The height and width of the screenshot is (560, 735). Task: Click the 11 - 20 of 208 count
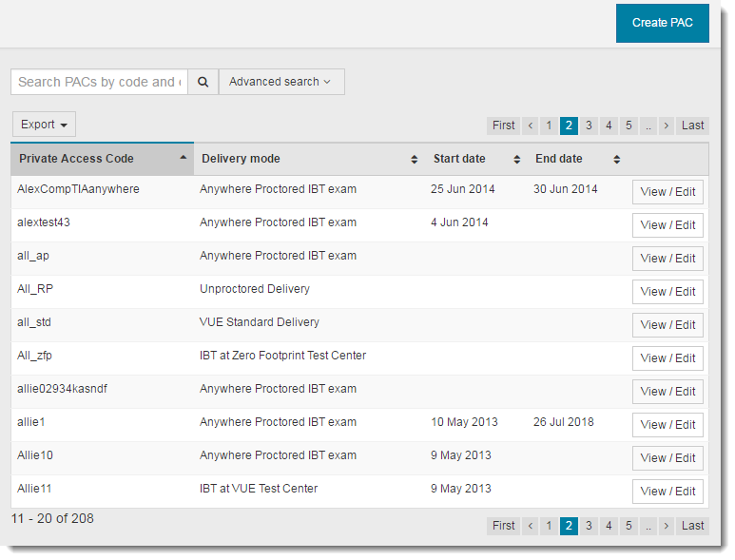(52, 519)
